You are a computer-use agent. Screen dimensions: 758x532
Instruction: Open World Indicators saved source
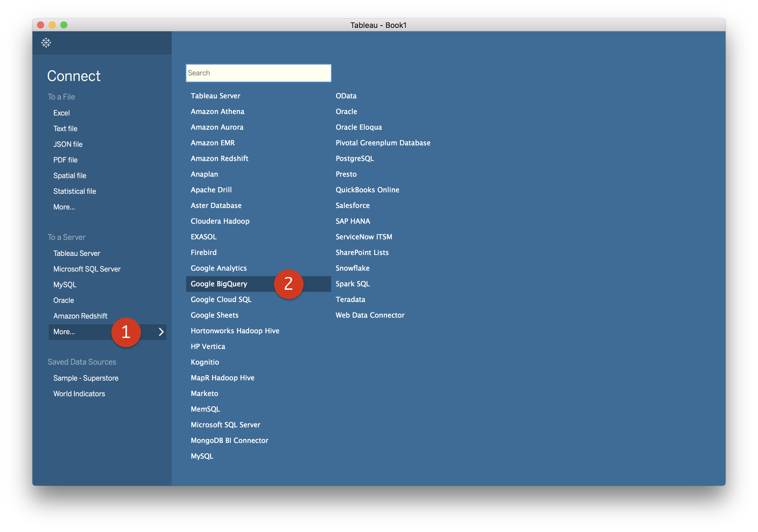point(79,394)
